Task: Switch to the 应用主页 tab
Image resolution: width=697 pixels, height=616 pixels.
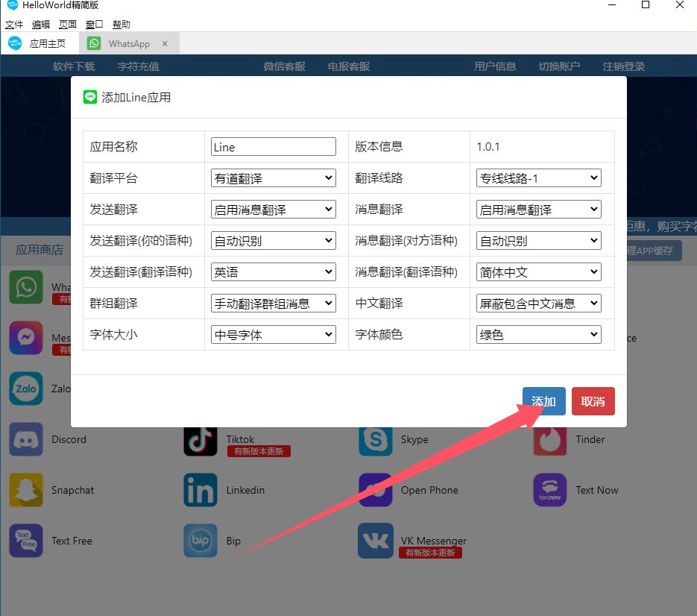Action: [x=40, y=43]
